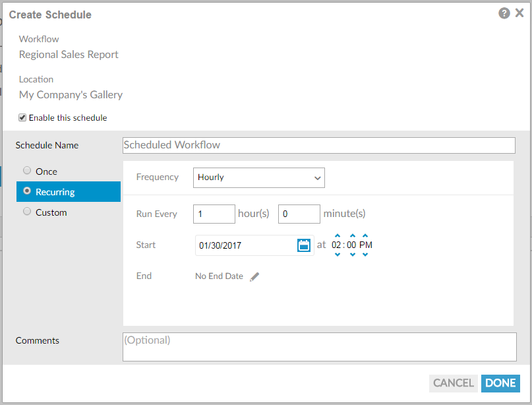
Task: Select the Once schedule option
Action: 27,170
